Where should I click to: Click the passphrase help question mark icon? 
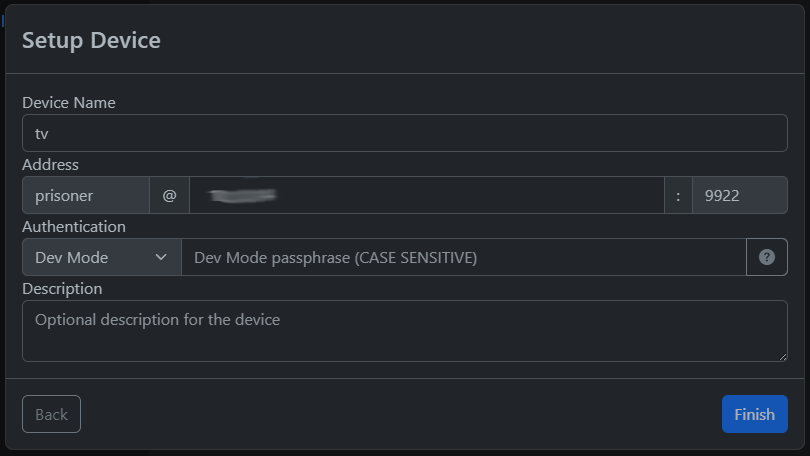tap(767, 257)
